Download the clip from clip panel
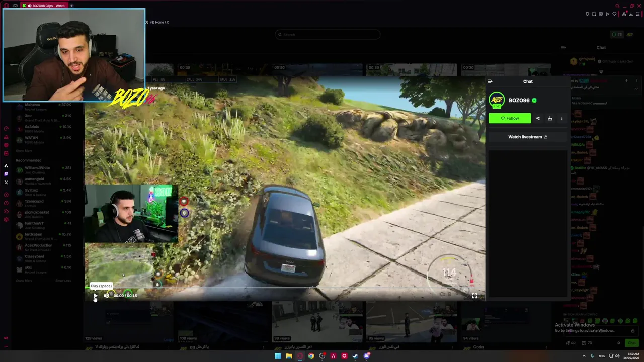This screenshot has height=362, width=644. coord(550,118)
